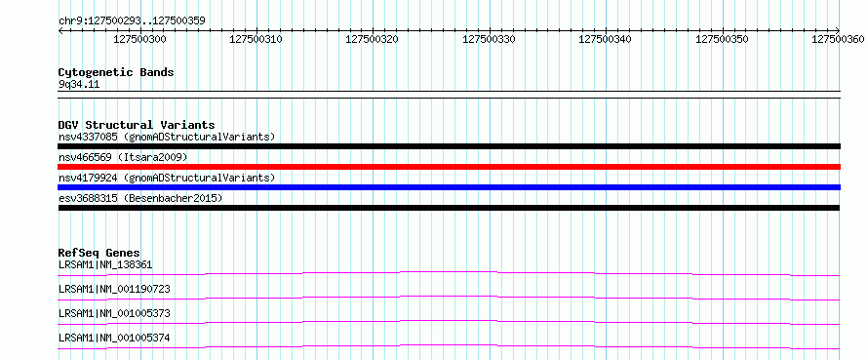Click ruler position 127500350
Viewport: 868px width, 360px height.
coord(722,39)
